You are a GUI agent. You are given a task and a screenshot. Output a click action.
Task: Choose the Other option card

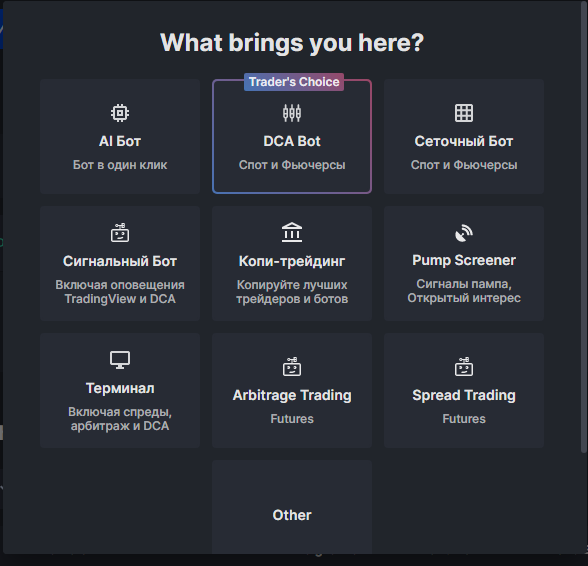click(292, 507)
